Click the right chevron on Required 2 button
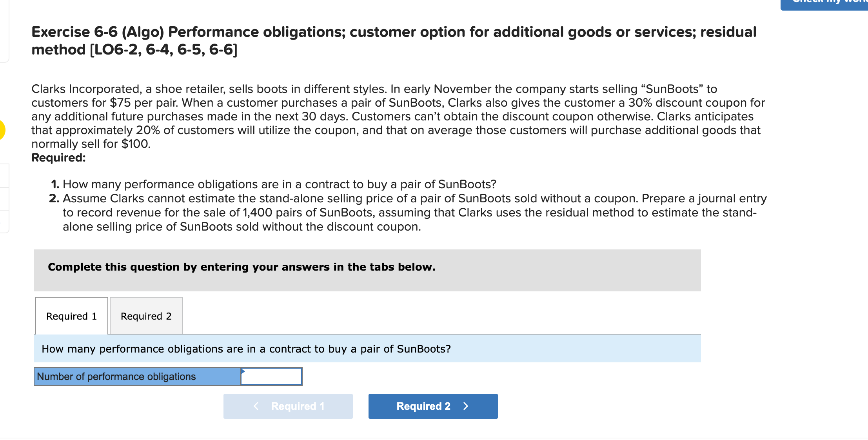This screenshot has width=868, height=440. (466, 406)
